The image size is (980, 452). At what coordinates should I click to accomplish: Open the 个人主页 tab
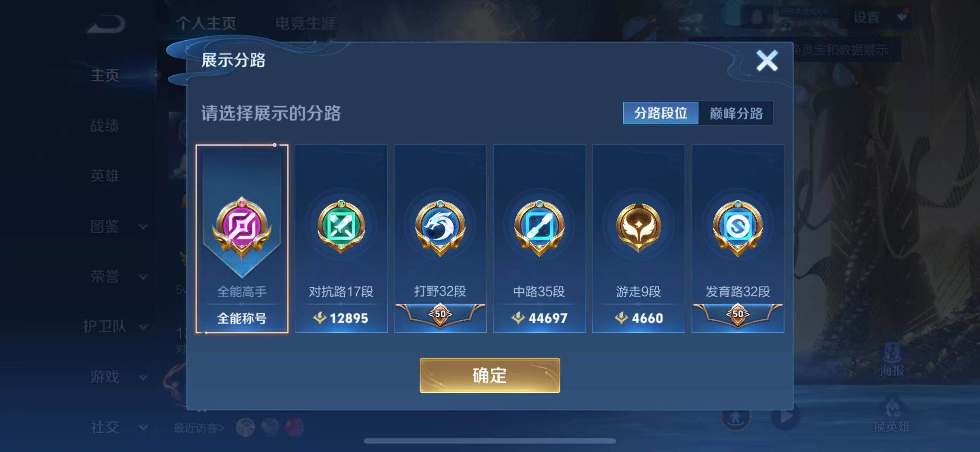point(206,24)
